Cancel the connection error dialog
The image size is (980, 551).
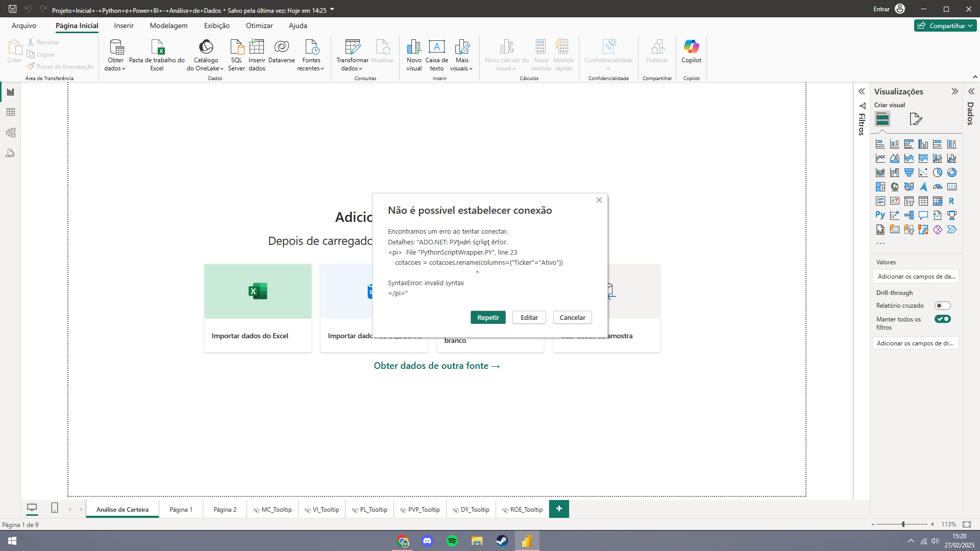click(572, 317)
